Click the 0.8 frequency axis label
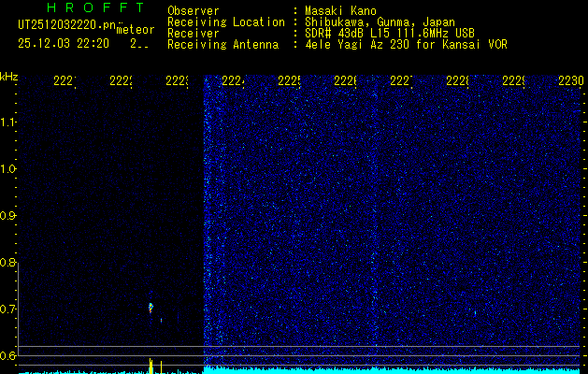The width and height of the screenshot is (588, 374). [x=7, y=263]
